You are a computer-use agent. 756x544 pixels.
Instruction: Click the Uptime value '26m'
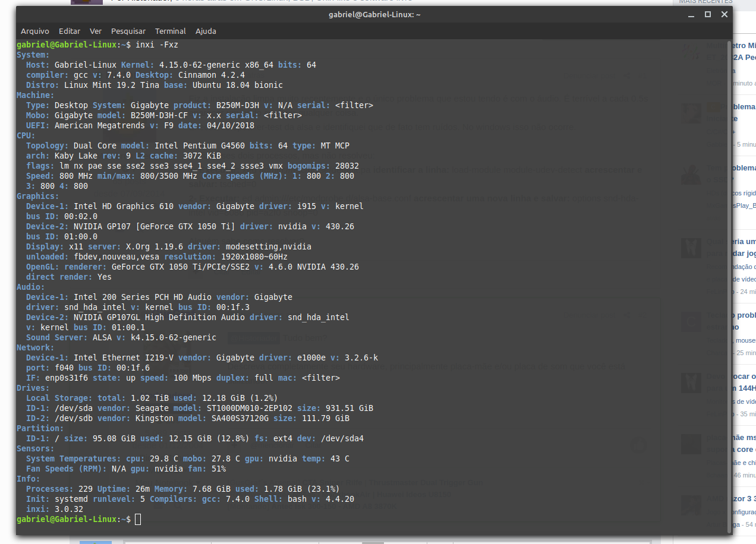[143, 489]
